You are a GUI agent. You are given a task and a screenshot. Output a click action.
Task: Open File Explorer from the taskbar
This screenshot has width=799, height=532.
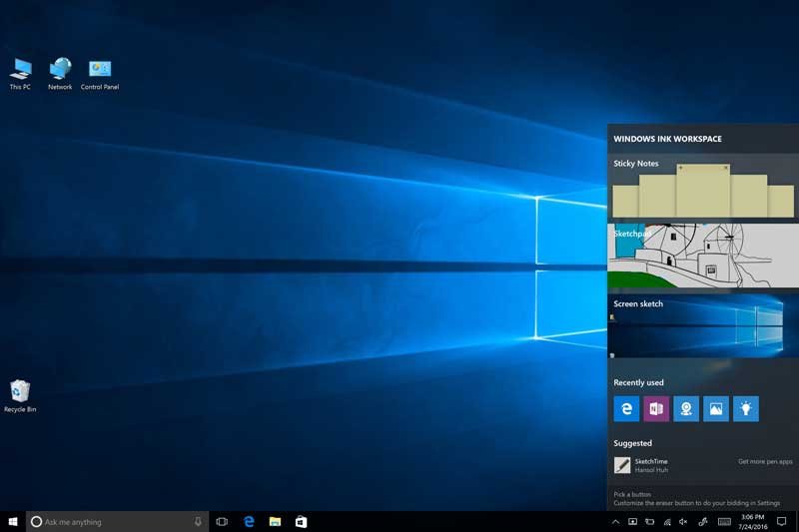click(276, 522)
